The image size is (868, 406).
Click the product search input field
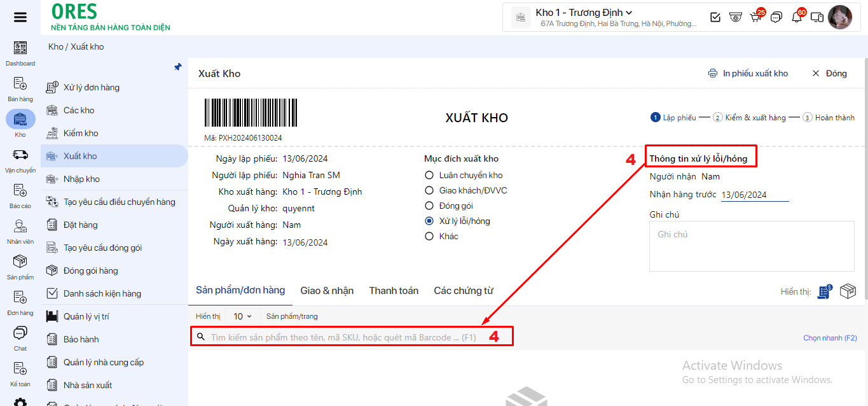343,337
